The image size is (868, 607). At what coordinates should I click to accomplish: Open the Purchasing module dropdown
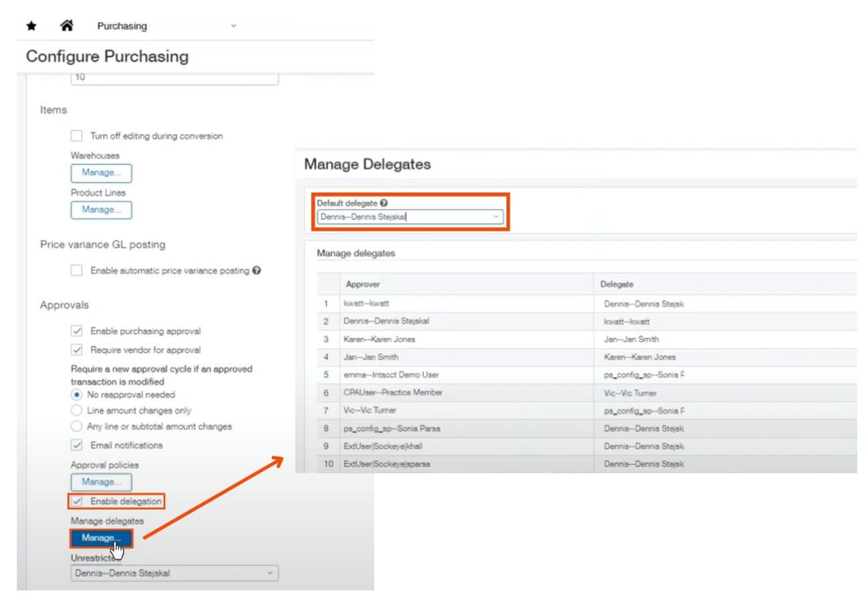[x=167, y=26]
